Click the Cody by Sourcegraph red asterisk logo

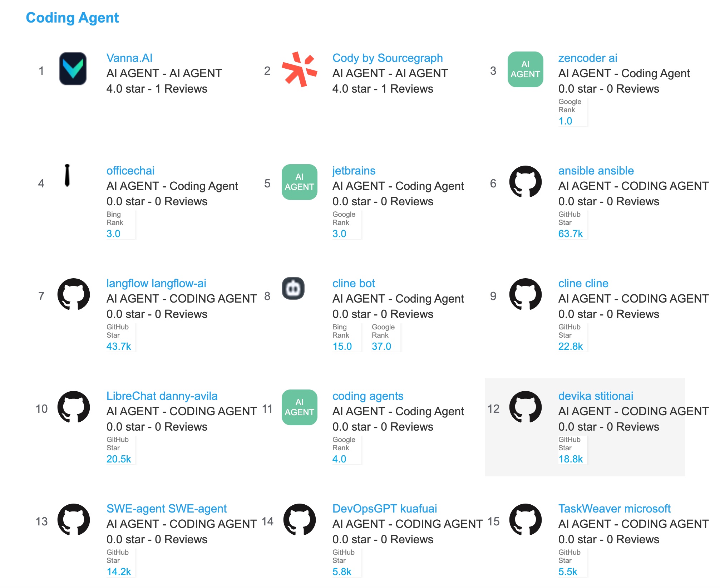tap(299, 69)
